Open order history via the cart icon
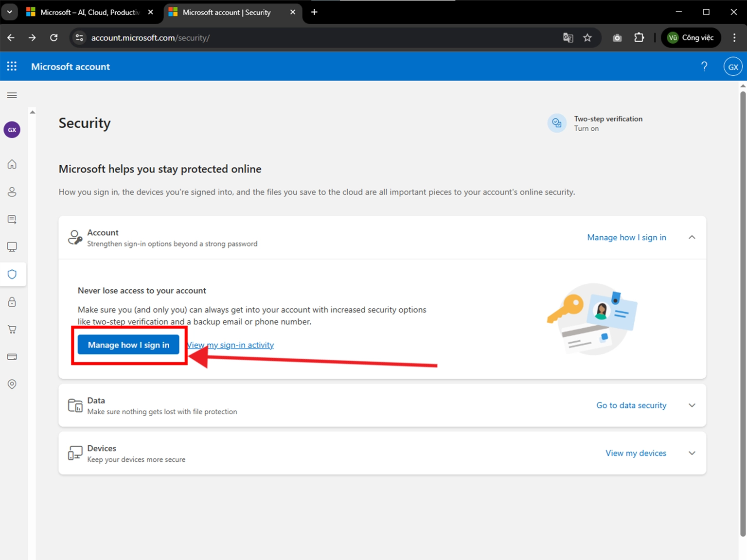Screen dimensions: 747x560 tap(12, 329)
